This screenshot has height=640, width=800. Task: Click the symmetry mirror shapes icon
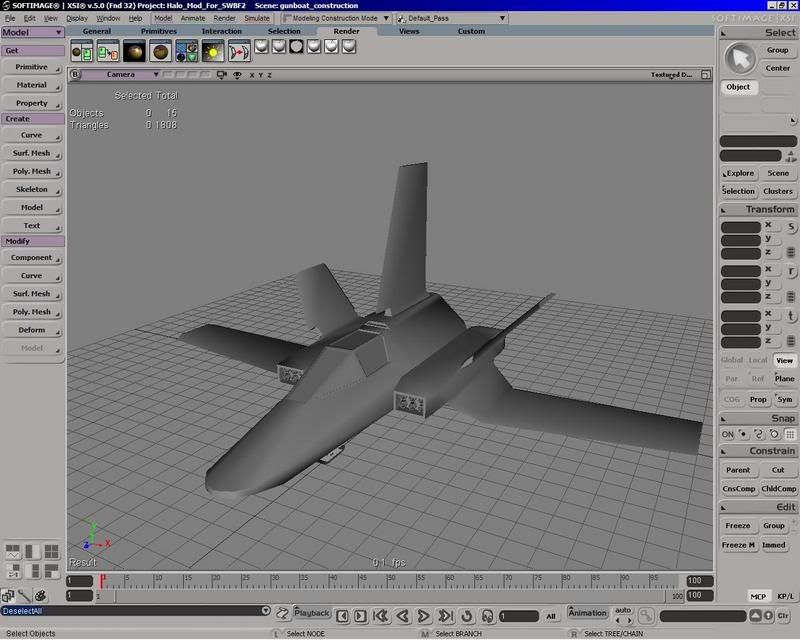(x=239, y=52)
